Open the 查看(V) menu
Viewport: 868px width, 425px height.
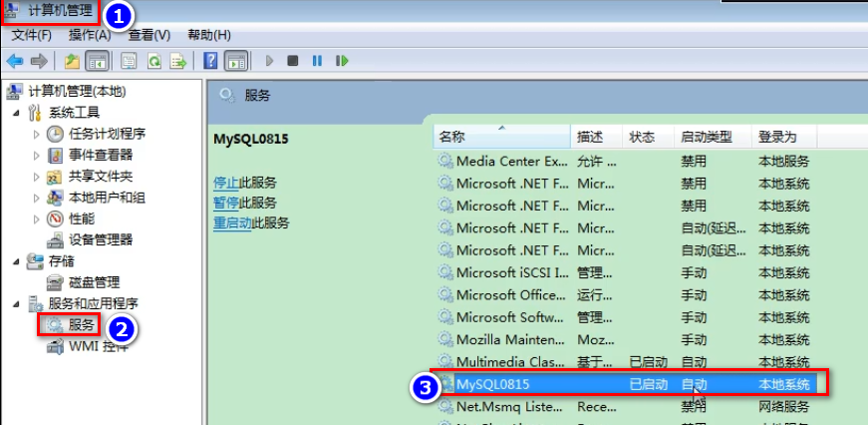149,36
